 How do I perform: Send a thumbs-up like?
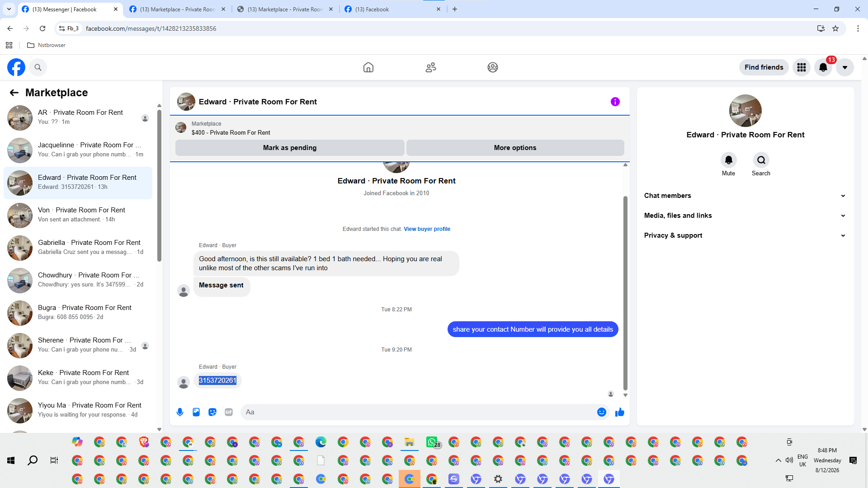[x=620, y=412]
